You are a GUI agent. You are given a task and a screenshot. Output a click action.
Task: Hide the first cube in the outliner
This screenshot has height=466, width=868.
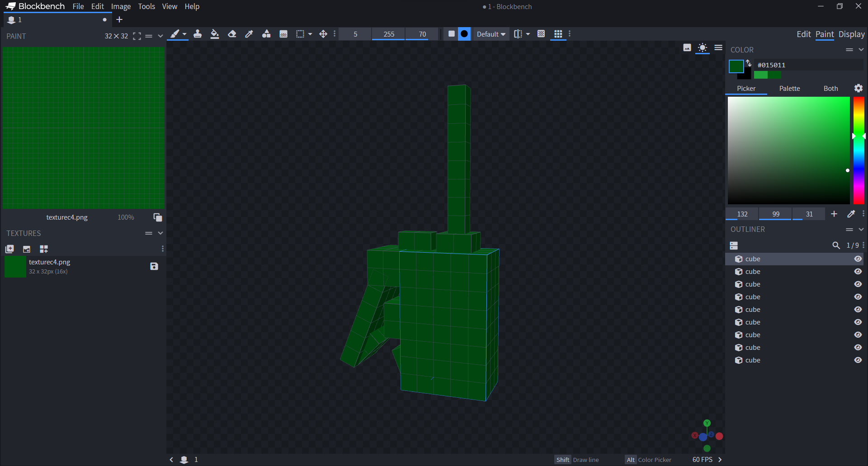click(858, 259)
